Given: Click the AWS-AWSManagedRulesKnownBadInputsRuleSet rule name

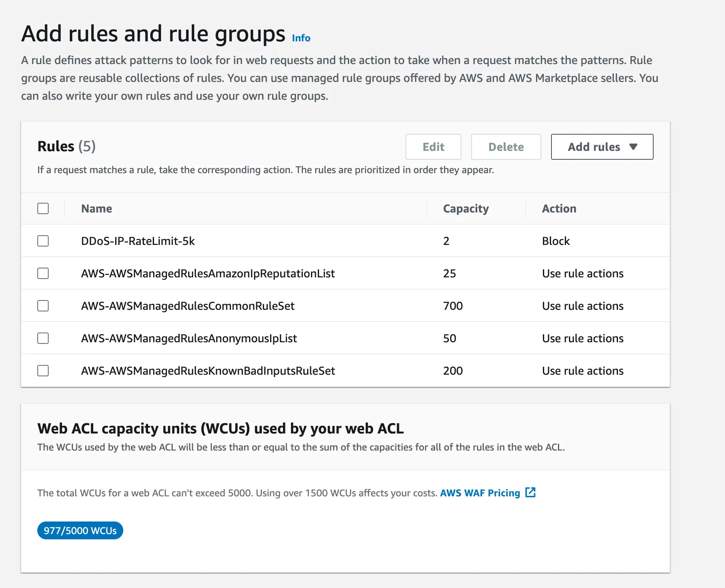Looking at the screenshot, I should click(208, 371).
